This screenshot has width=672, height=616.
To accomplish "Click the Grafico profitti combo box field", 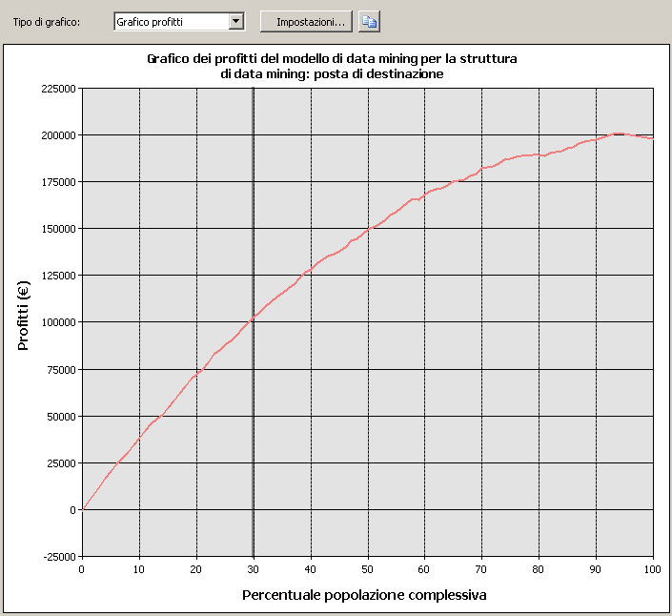I will coord(179,21).
